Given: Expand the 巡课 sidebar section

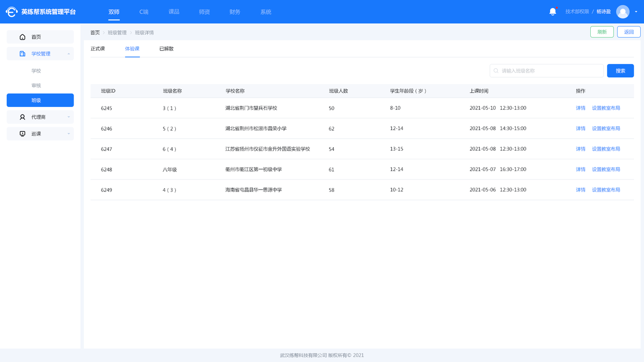Looking at the screenshot, I should coord(69,134).
